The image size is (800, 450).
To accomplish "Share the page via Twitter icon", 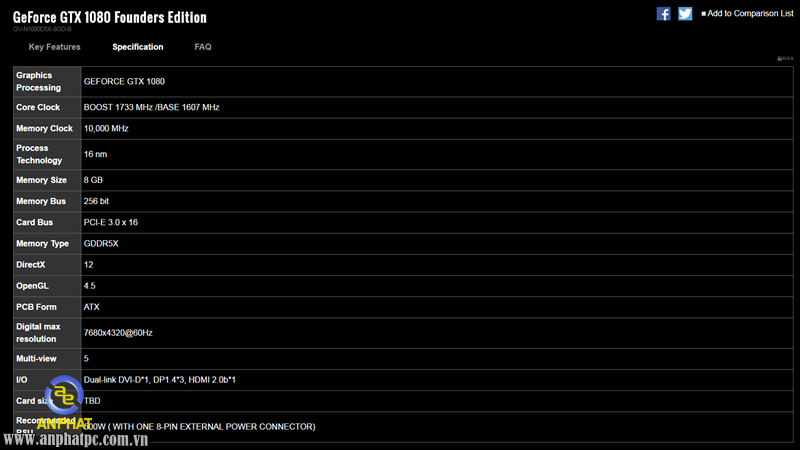I will pos(685,14).
